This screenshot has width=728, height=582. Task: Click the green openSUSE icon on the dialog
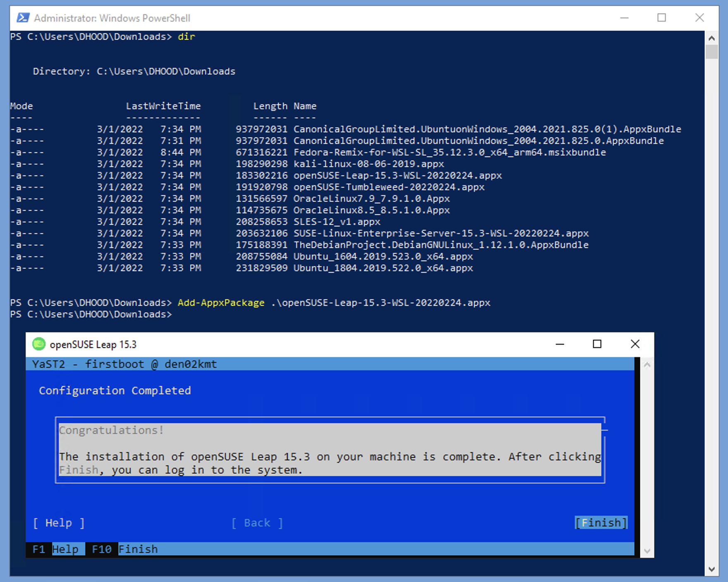point(39,343)
